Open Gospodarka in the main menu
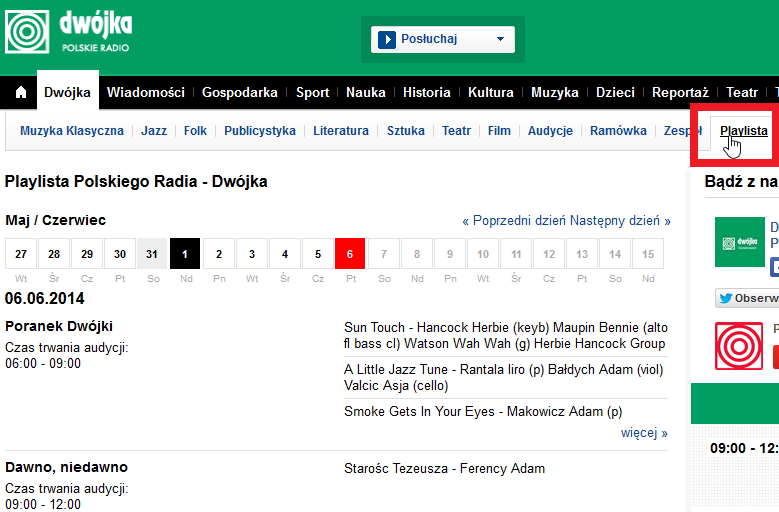This screenshot has height=512, width=779. coord(239,92)
